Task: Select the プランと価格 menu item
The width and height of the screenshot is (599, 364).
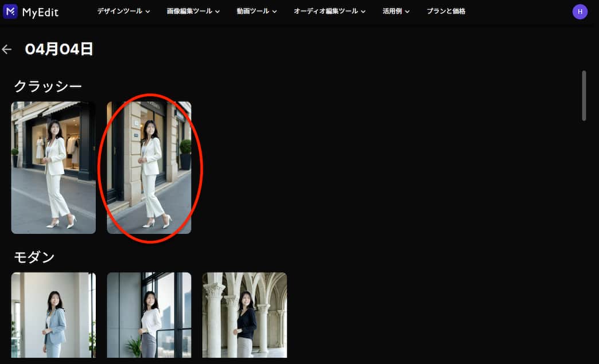Action: click(x=446, y=11)
